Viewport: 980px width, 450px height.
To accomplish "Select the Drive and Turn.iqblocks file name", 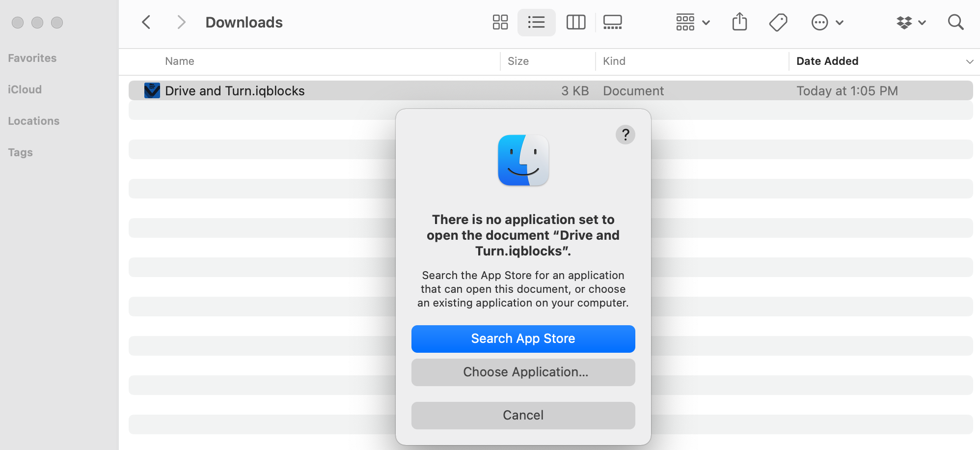I will [235, 91].
